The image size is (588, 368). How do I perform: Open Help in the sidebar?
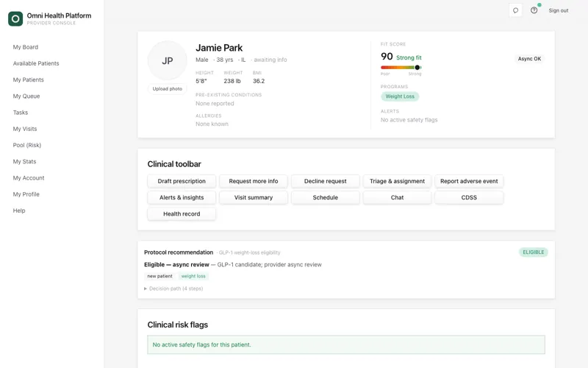click(19, 210)
